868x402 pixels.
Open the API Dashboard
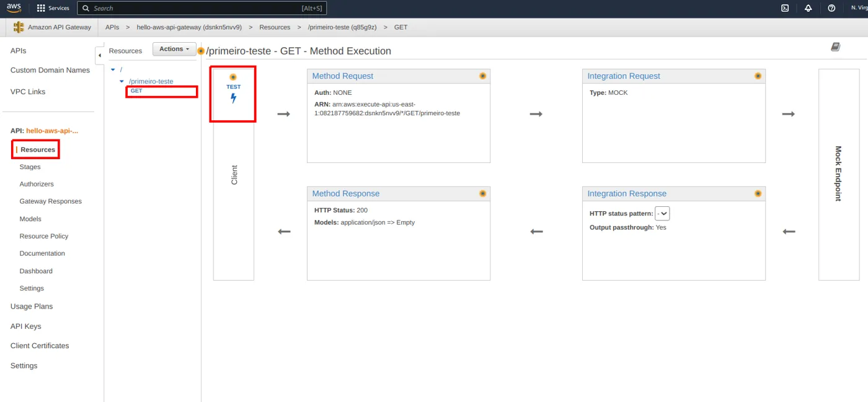[36, 271]
